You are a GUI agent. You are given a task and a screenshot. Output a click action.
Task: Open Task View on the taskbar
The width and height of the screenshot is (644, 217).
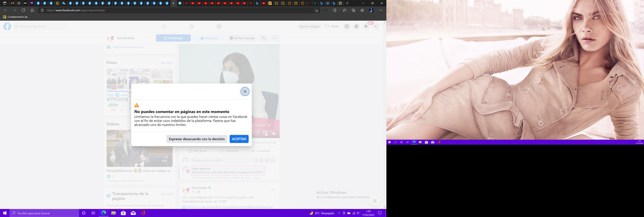pos(94,213)
